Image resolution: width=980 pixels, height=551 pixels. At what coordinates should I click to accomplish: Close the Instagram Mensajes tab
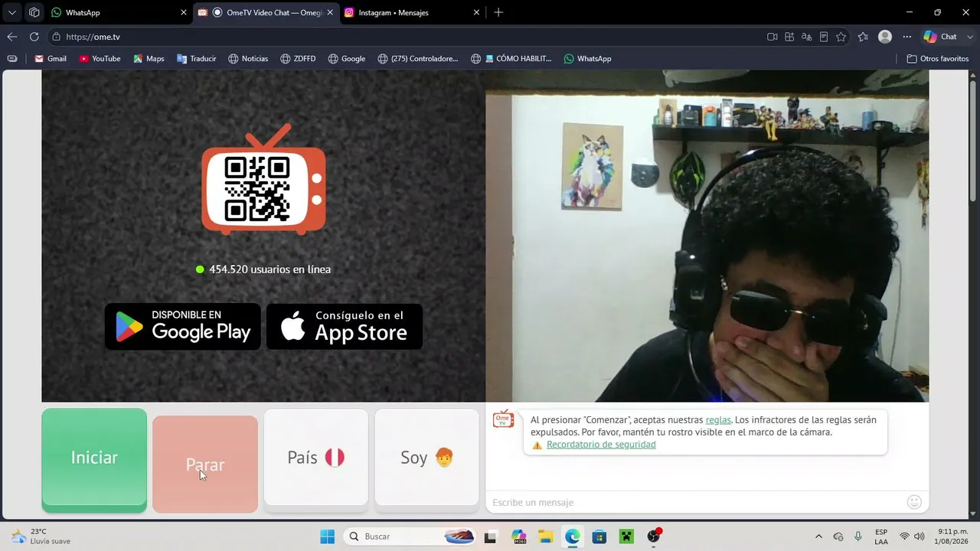[x=477, y=12]
